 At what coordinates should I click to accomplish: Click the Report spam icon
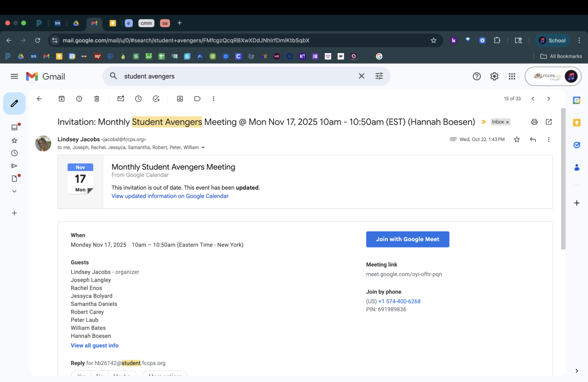[79, 99]
